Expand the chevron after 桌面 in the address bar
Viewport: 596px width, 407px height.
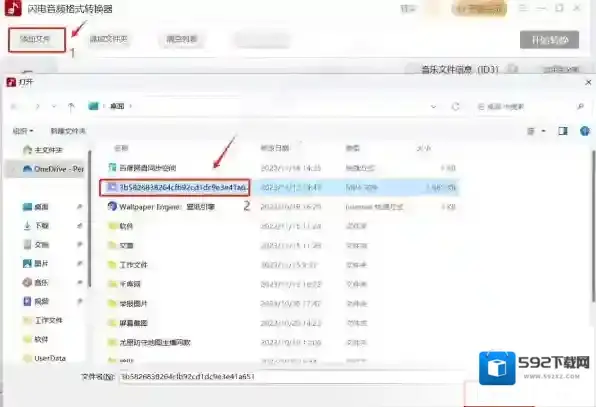click(130, 106)
